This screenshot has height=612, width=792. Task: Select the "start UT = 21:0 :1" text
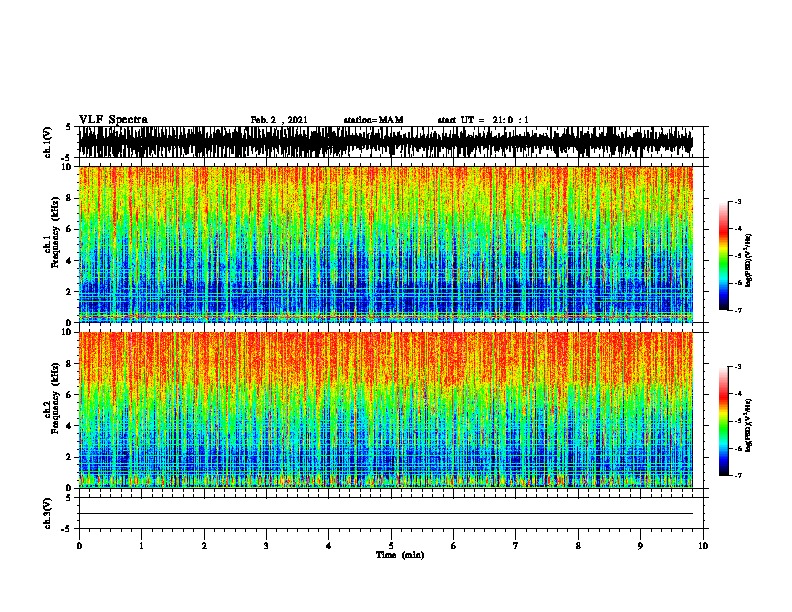pos(483,120)
